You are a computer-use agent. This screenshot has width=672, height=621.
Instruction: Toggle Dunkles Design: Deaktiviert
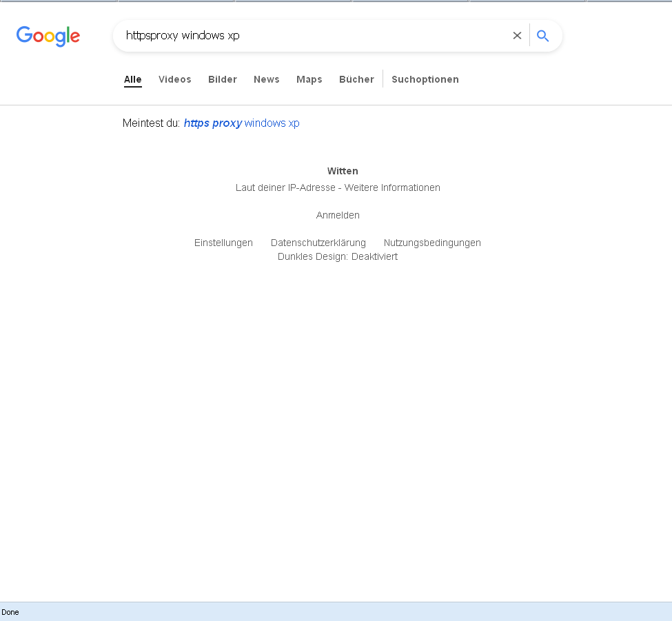coord(338,256)
